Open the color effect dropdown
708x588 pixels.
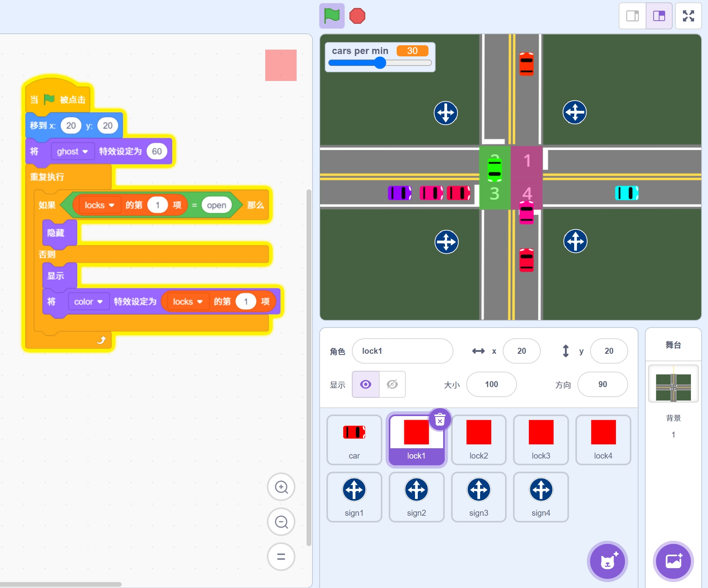click(x=88, y=302)
